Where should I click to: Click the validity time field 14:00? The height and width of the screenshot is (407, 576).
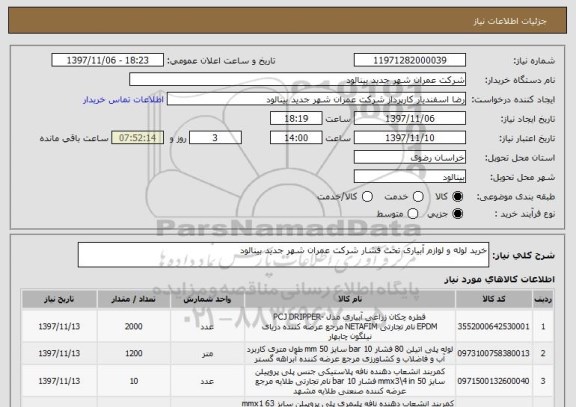click(x=296, y=138)
